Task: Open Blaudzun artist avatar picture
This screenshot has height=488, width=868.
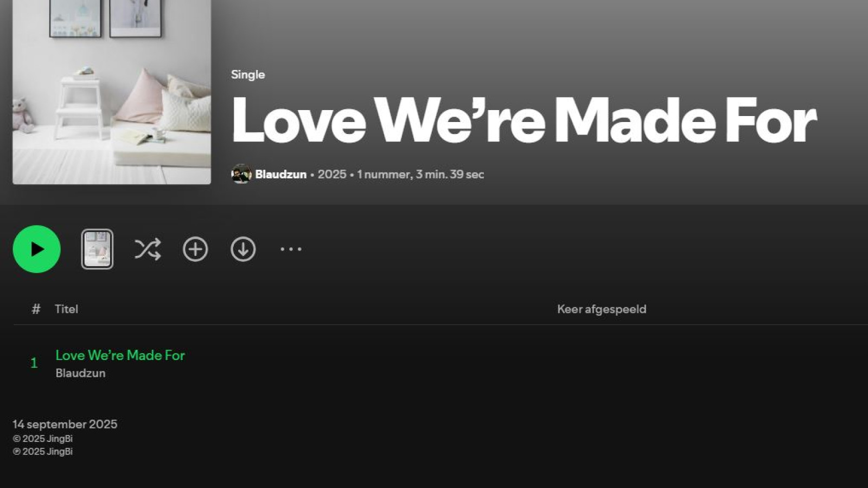Action: coord(241,174)
